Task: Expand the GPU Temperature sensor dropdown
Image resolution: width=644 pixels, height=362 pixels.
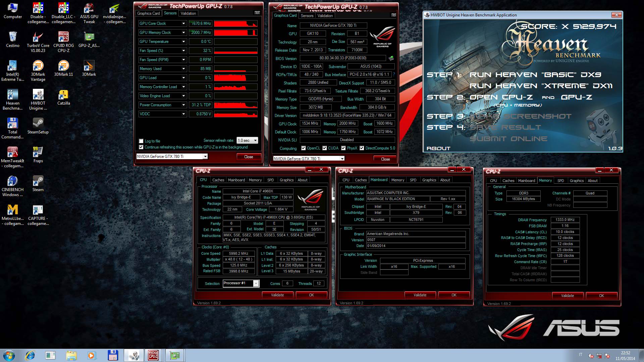Action: [x=183, y=42]
